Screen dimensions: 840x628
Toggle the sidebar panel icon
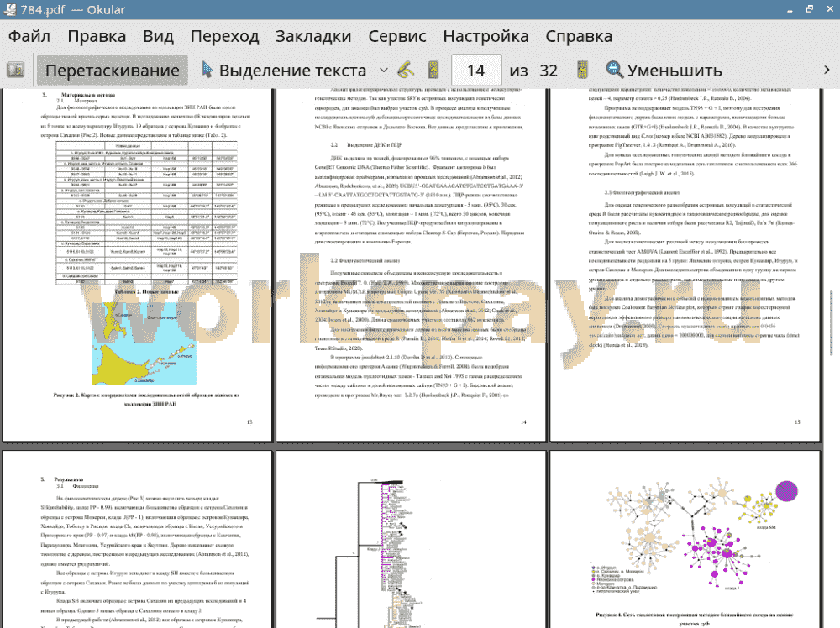15,71
